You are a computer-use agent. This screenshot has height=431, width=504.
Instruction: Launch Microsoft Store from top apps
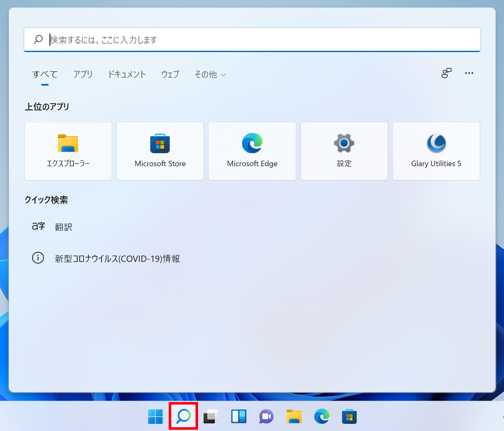click(160, 151)
